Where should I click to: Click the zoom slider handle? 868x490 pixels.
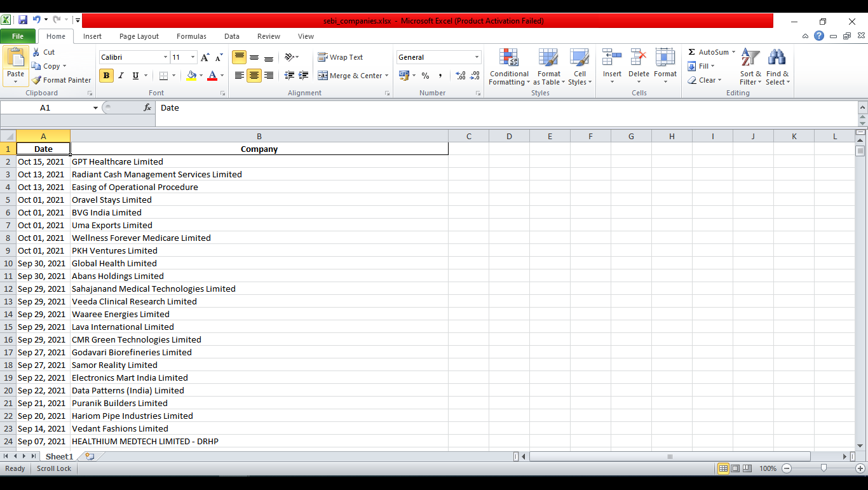point(824,468)
